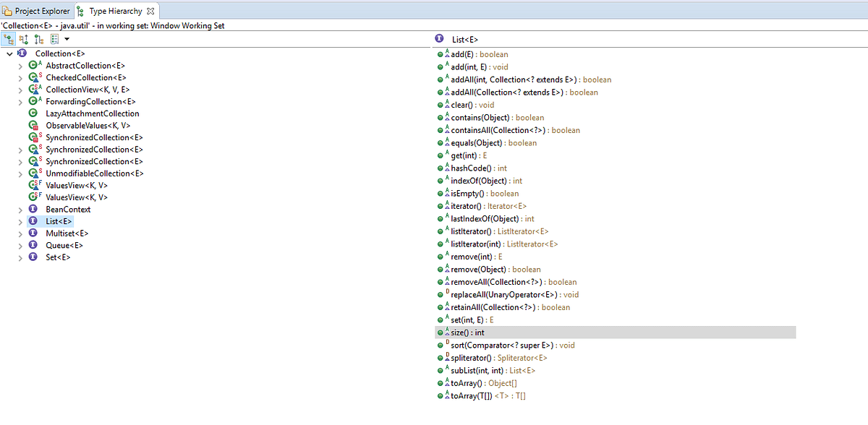
Task: Expand the AbstractCollection<E> tree node
Action: click(22, 65)
